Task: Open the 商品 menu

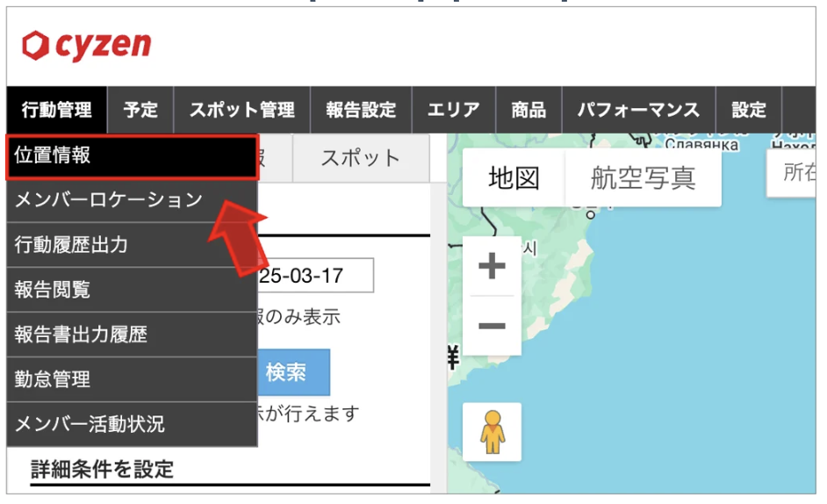Action: click(529, 110)
